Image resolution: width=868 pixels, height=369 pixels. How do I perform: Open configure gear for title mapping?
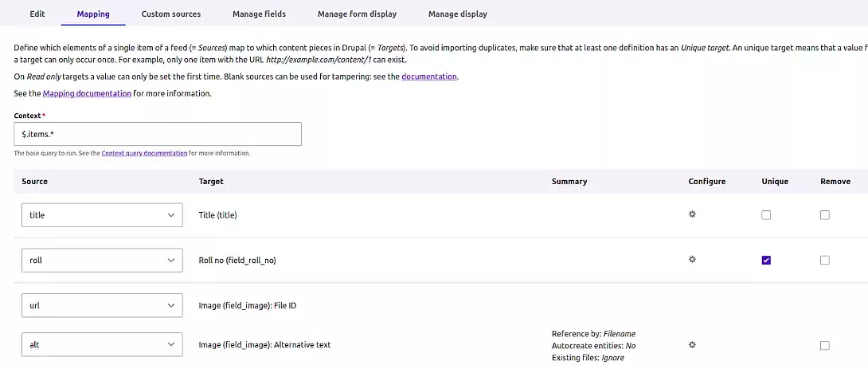pos(692,214)
